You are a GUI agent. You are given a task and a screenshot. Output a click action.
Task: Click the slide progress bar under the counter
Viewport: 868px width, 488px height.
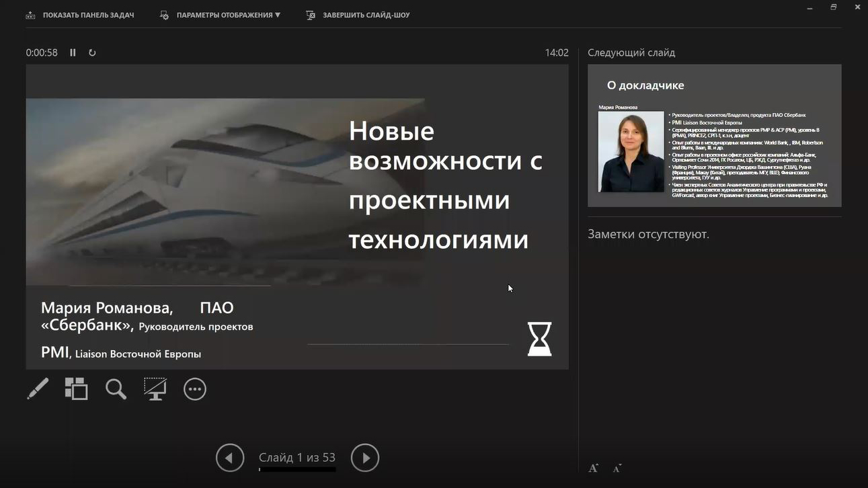[297, 469]
